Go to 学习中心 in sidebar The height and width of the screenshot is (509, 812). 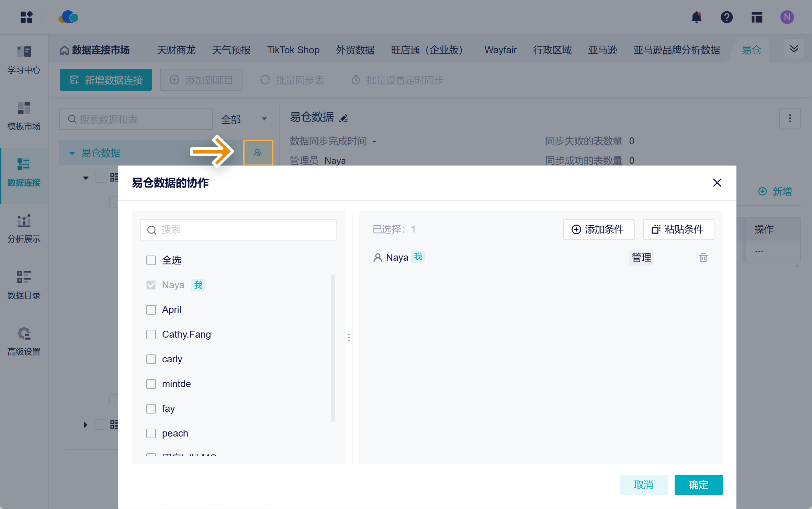[x=24, y=60]
